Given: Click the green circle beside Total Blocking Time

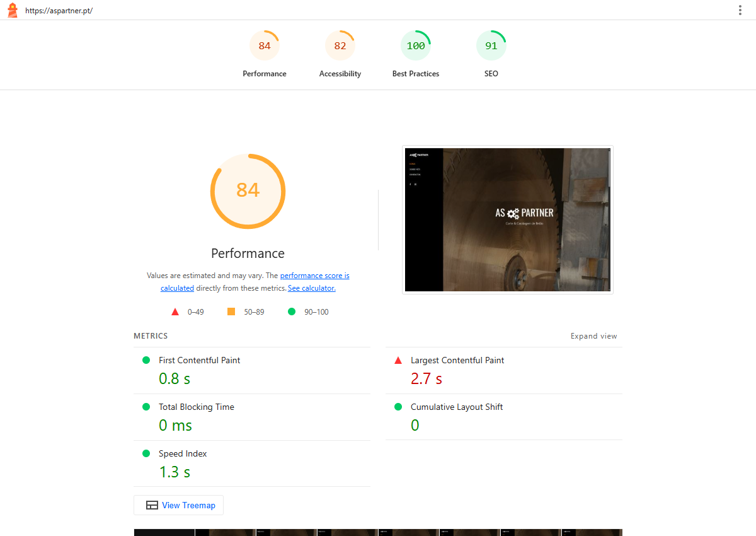Looking at the screenshot, I should (x=146, y=407).
